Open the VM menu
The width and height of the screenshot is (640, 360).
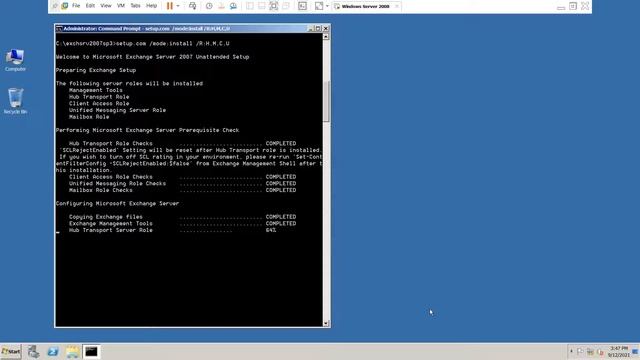(x=121, y=6)
